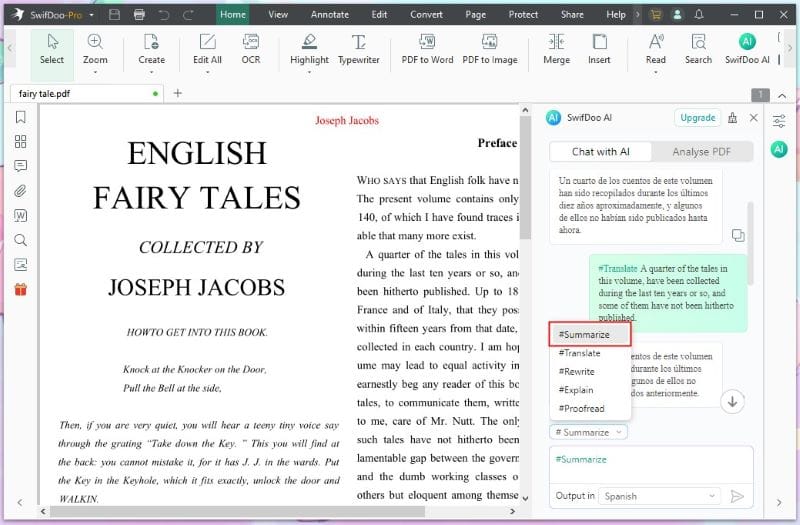
Task: Choose #Proofread from prompt menu
Action: click(x=590, y=408)
